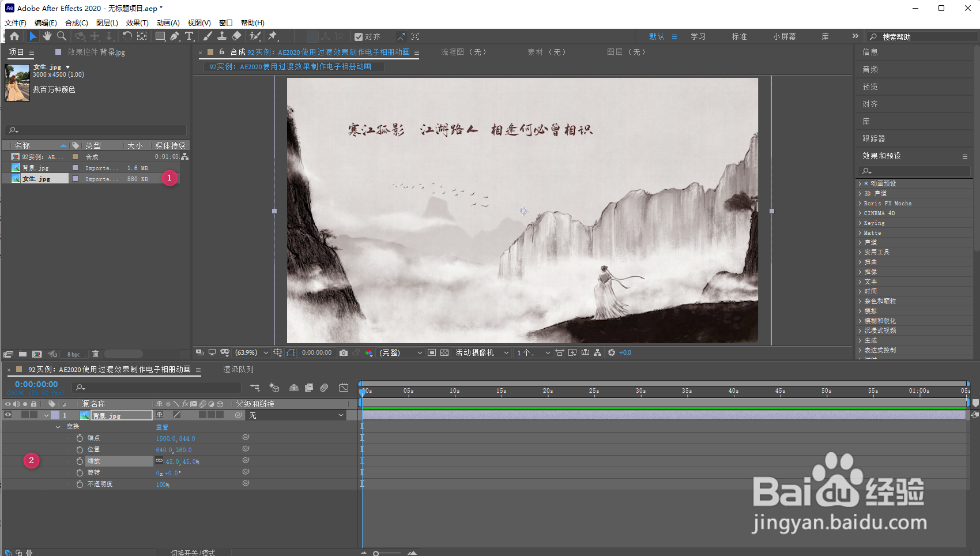Select the Pen tool
The height and width of the screenshot is (556, 980).
coord(175,36)
